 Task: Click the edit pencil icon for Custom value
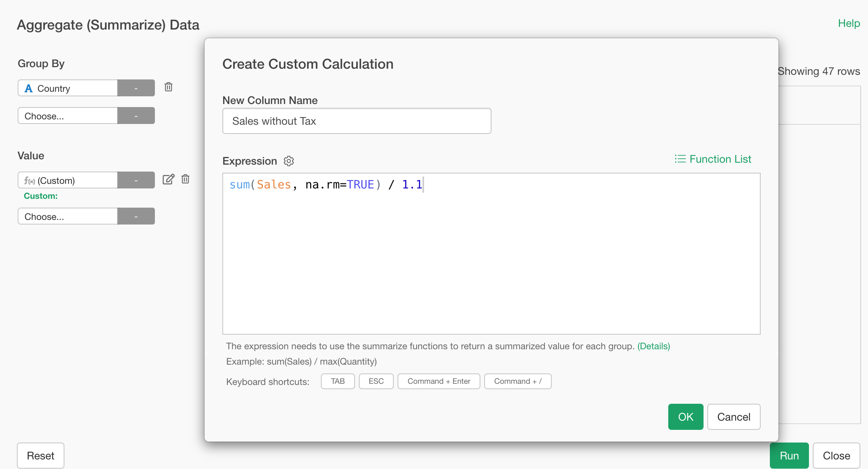click(168, 179)
